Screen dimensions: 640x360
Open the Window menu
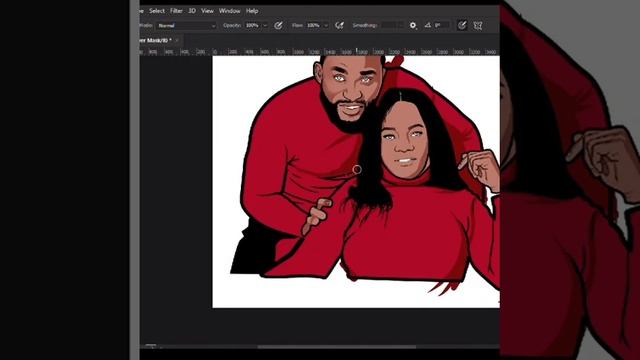coord(229,11)
